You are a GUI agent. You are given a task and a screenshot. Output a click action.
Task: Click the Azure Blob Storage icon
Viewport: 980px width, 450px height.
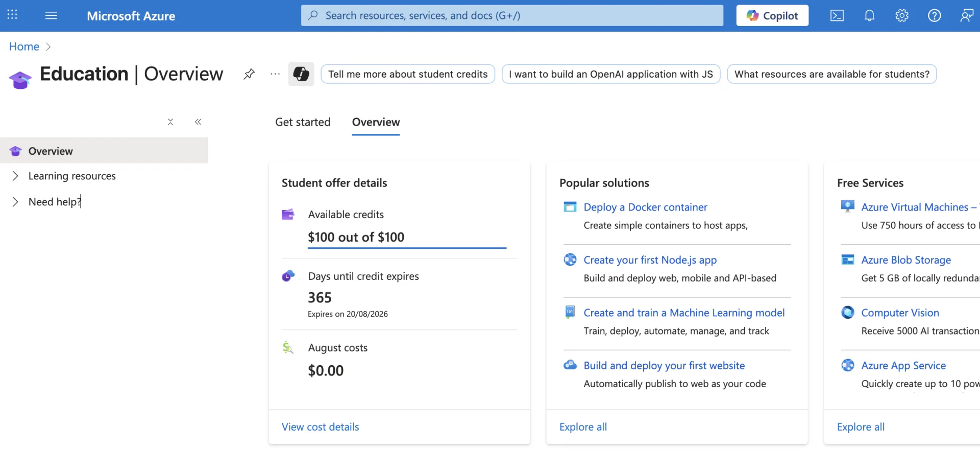[847, 259]
